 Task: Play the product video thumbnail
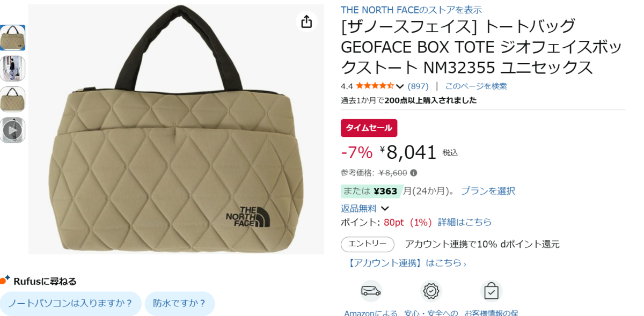tap(12, 130)
